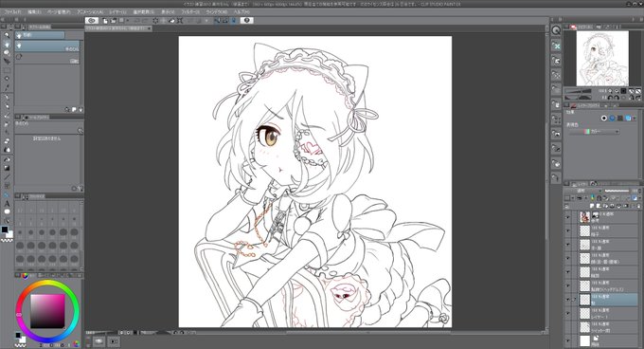This screenshot has height=349, width=644.
Task: Open the 編集 menu
Action: click(34, 12)
